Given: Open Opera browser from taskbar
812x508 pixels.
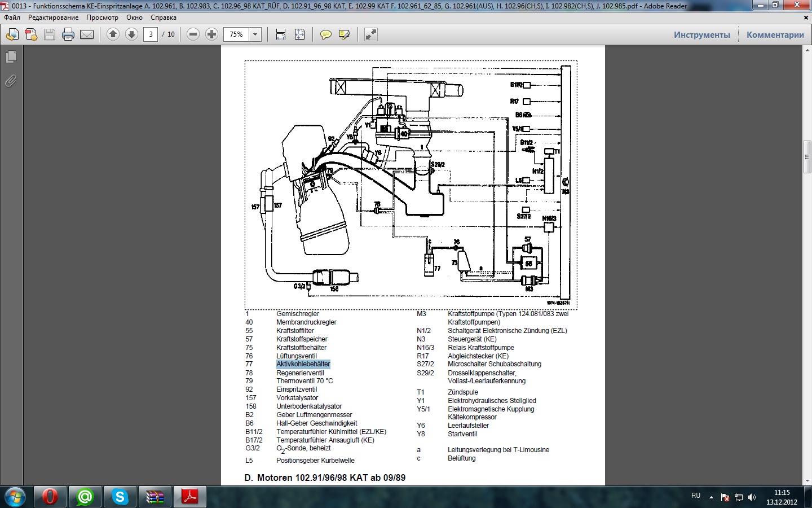Looking at the screenshot, I should click(50, 497).
